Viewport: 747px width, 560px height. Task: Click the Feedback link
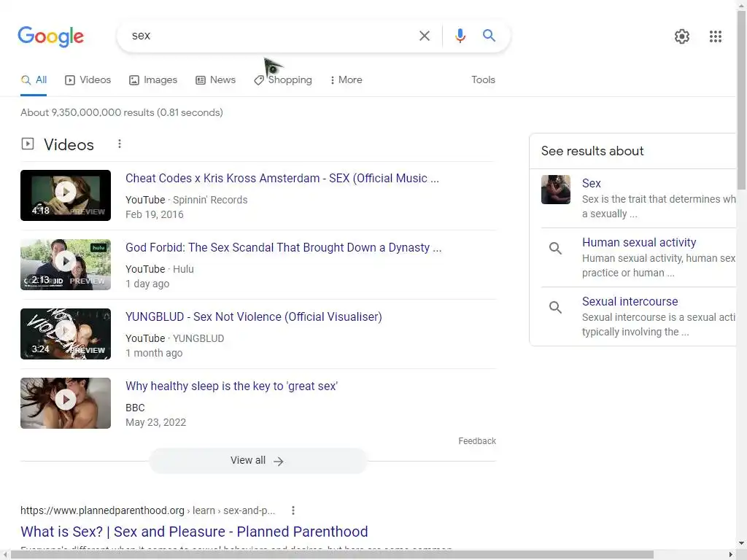(477, 441)
